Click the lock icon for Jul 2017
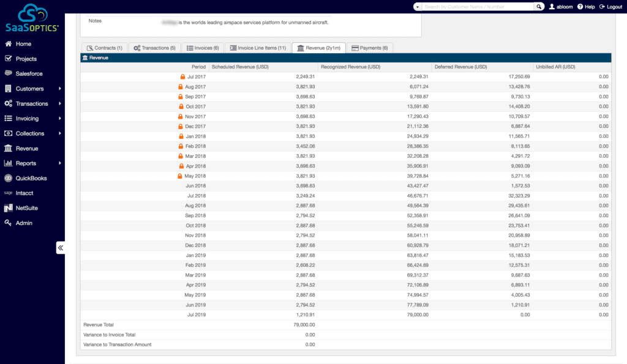627x364 pixels. (182, 76)
